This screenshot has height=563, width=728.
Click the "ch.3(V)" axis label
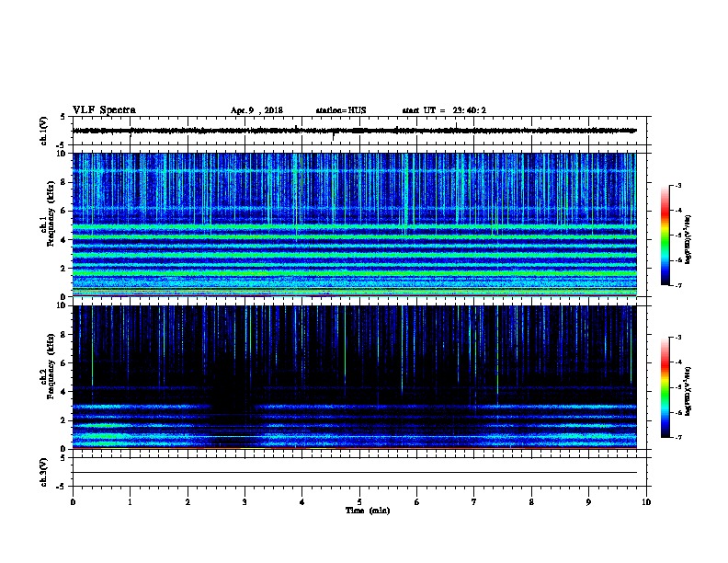44,472
